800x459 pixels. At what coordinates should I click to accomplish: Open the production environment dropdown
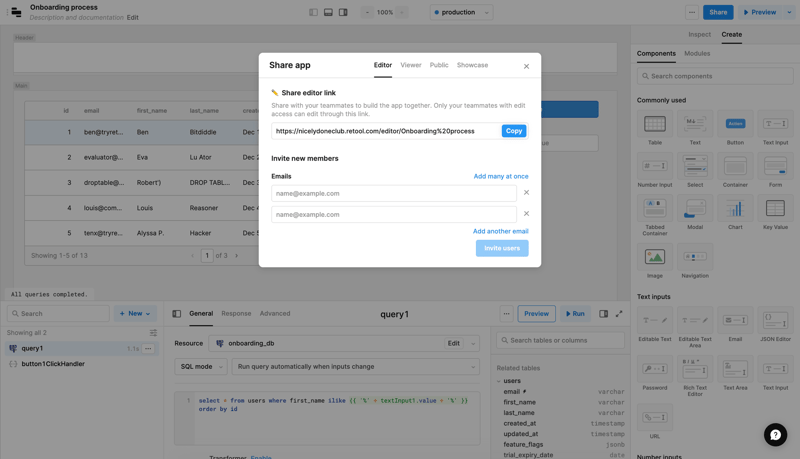pyautogui.click(x=461, y=12)
